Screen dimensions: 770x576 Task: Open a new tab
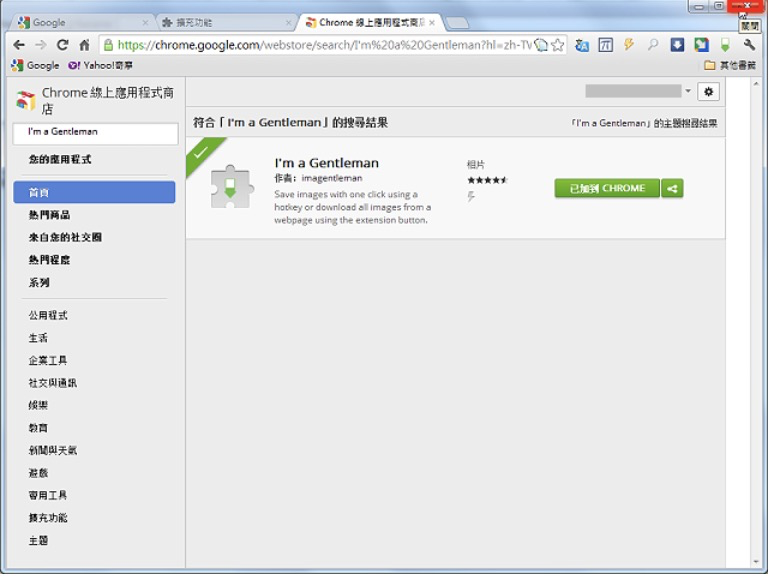[457, 23]
